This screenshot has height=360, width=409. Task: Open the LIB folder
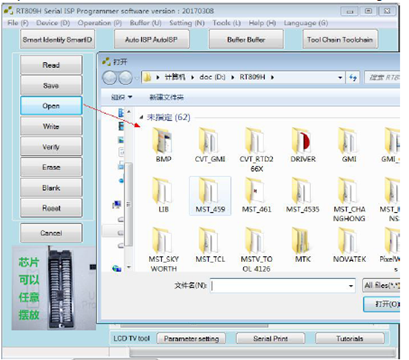pyautogui.click(x=163, y=195)
